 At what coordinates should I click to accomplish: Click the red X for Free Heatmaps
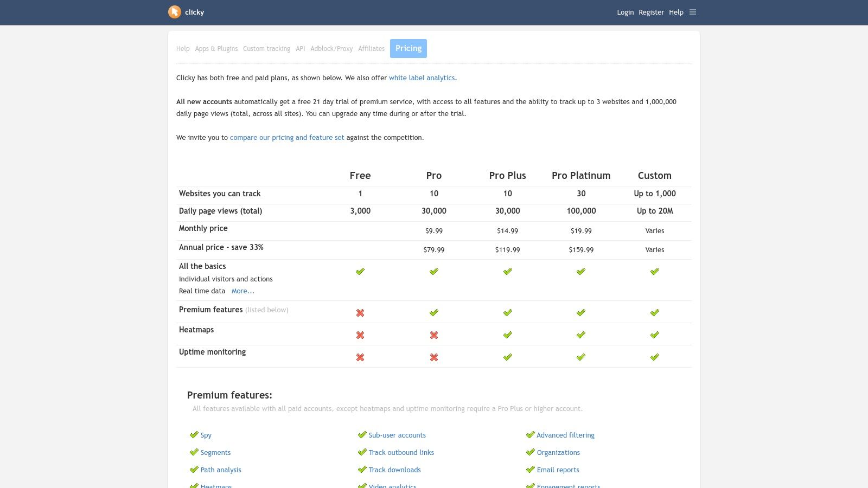pos(360,335)
